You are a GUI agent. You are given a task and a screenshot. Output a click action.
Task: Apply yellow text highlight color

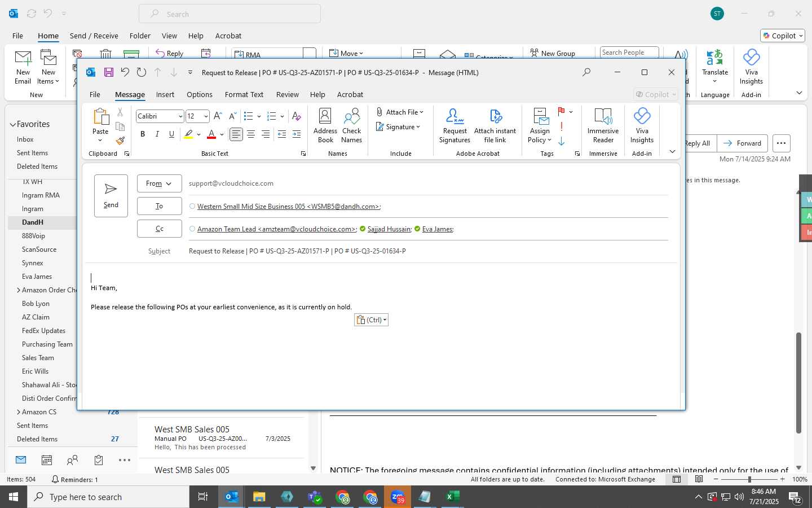click(x=188, y=134)
